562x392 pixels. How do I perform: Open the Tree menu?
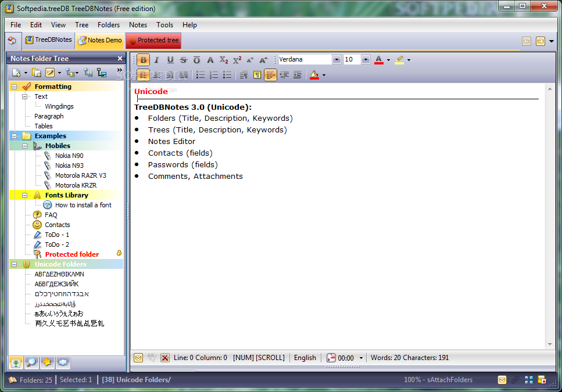tap(81, 25)
